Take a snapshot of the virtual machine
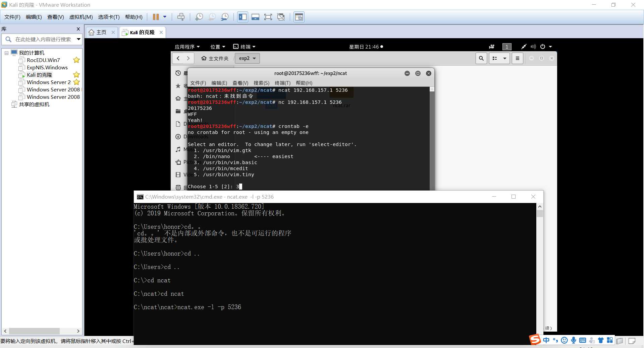The image size is (644, 348). pyautogui.click(x=199, y=17)
